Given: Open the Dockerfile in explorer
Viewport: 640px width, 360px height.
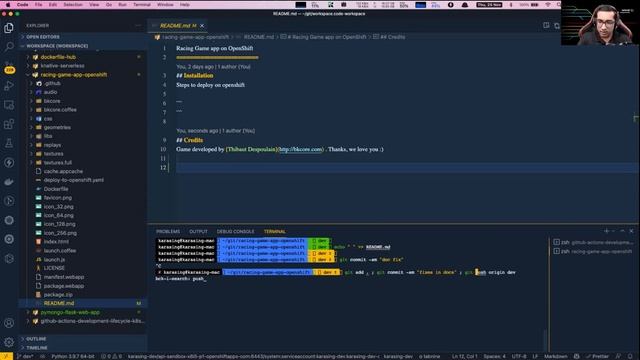Looking at the screenshot, I should pos(56,189).
